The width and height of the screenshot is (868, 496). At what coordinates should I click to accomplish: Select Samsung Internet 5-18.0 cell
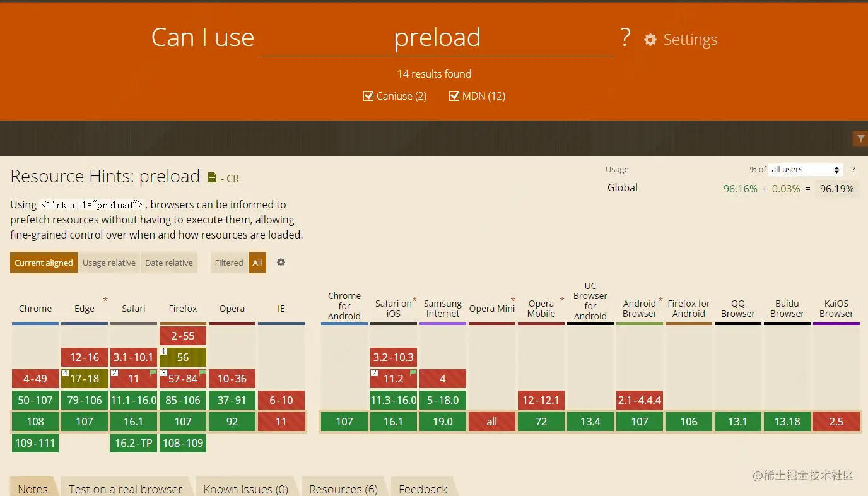[x=443, y=400]
